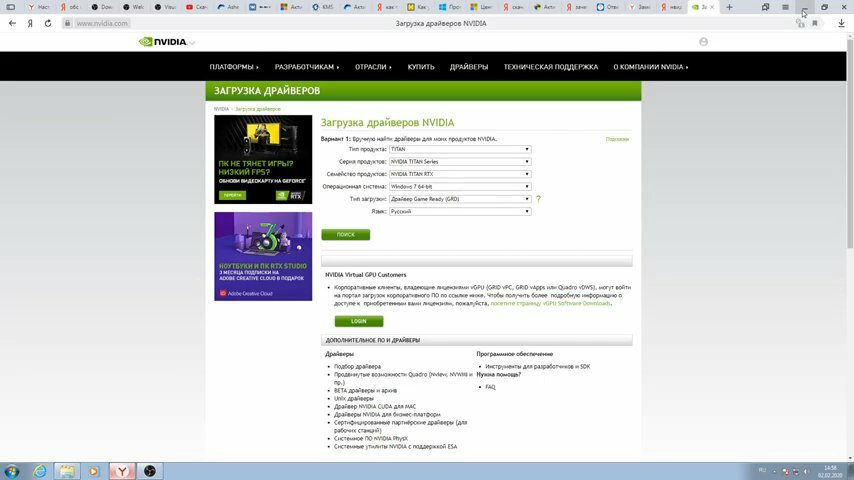Open OBS Studio from the taskbar

(150, 471)
